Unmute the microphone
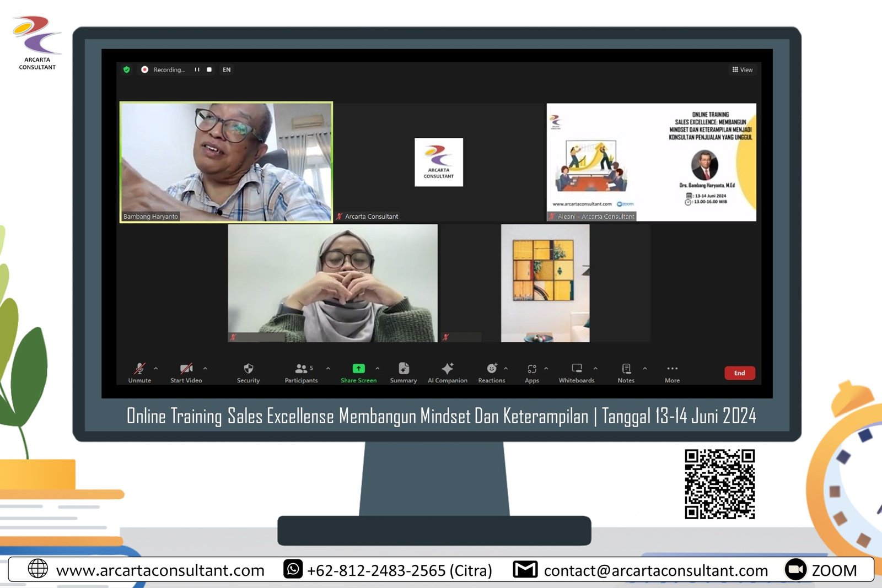 click(x=139, y=372)
